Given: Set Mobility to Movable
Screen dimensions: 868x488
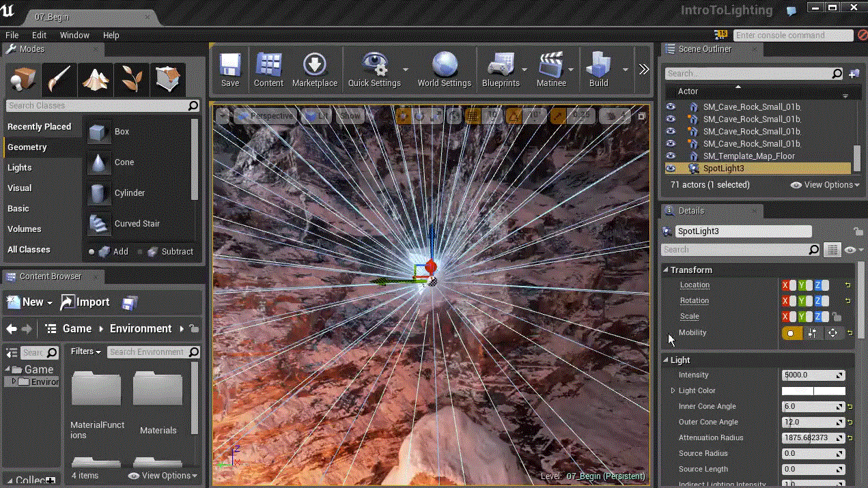Looking at the screenshot, I should click(833, 333).
